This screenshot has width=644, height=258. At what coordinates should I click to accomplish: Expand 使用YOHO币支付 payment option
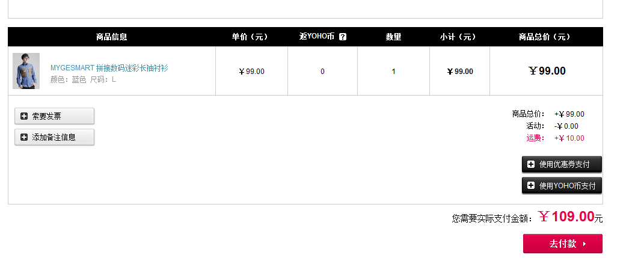(x=562, y=186)
